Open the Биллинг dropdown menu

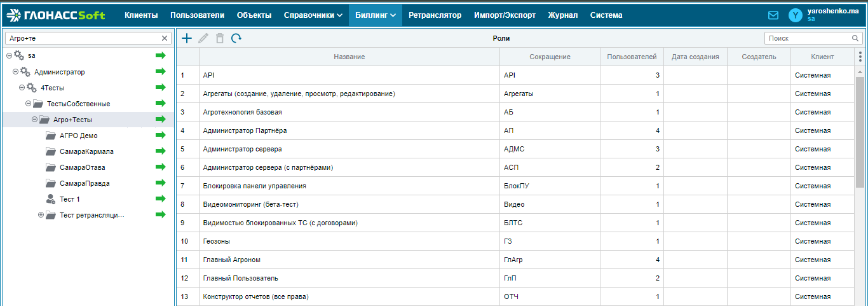376,15
